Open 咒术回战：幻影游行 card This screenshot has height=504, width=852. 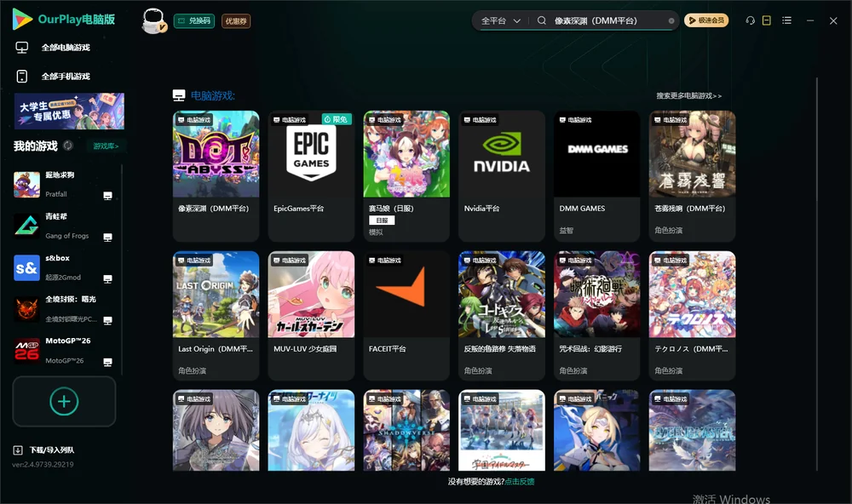596,316
